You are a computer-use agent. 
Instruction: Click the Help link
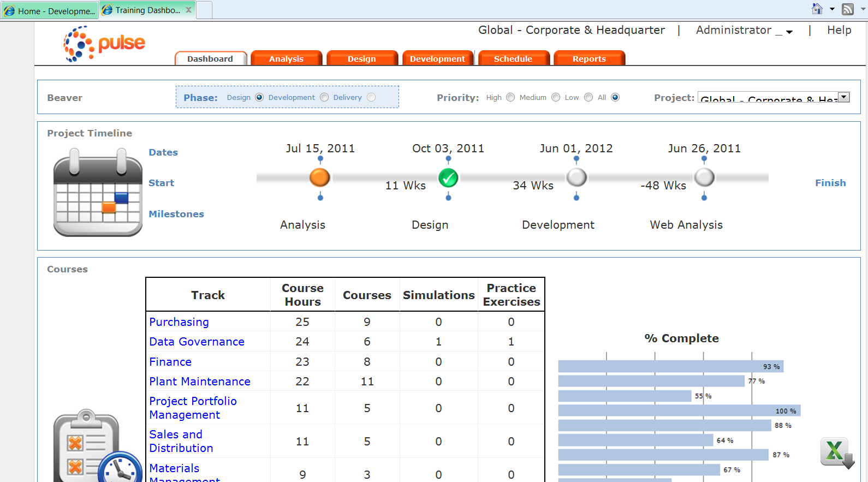[x=839, y=30]
